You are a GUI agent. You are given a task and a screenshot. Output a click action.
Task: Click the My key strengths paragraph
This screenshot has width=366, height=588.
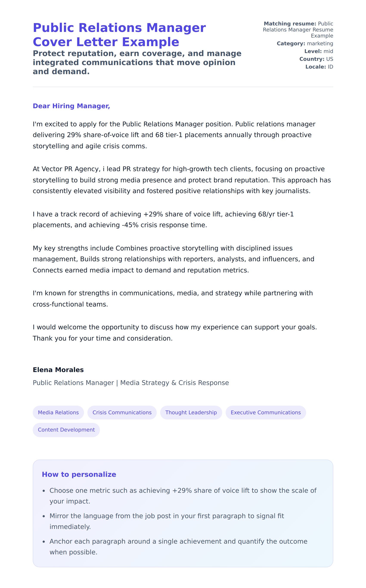point(173,259)
